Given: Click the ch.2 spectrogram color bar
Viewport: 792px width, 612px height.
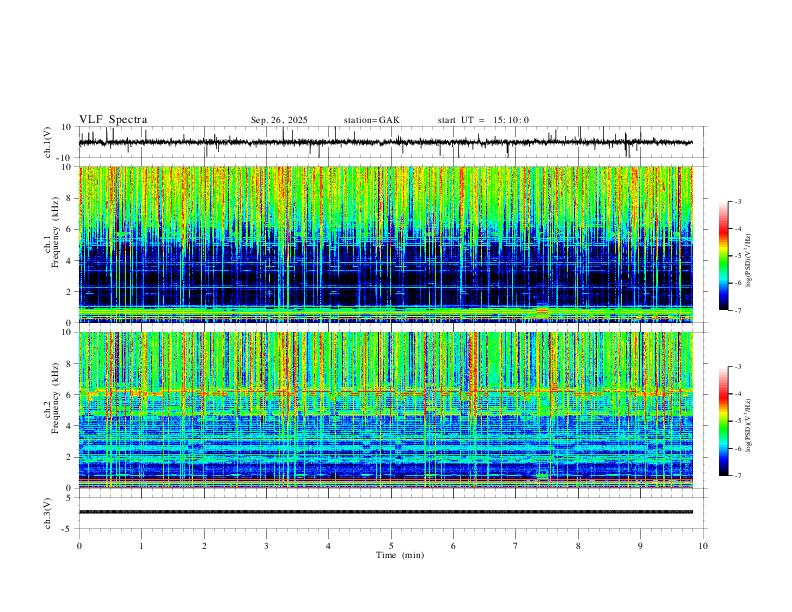Looking at the screenshot, I should coord(724,421).
